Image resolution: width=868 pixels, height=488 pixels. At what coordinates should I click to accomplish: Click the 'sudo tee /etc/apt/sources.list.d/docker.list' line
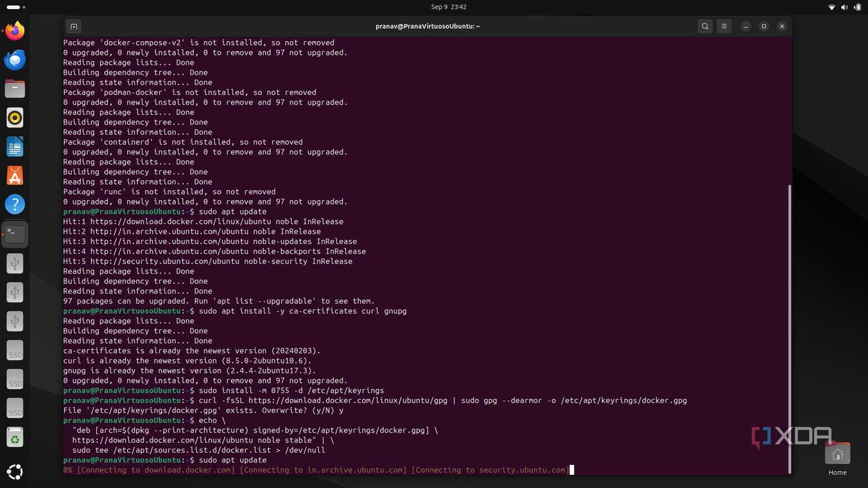tap(198, 450)
